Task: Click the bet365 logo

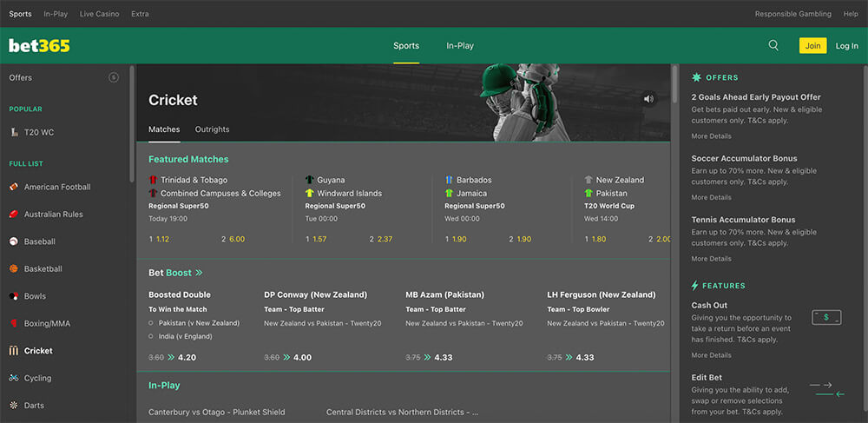Action: (x=39, y=45)
